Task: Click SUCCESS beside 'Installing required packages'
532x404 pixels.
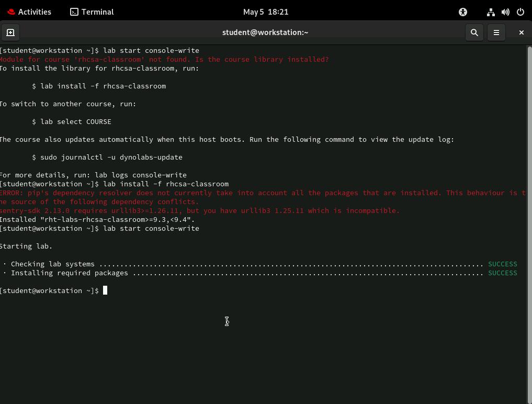Action: click(x=503, y=273)
